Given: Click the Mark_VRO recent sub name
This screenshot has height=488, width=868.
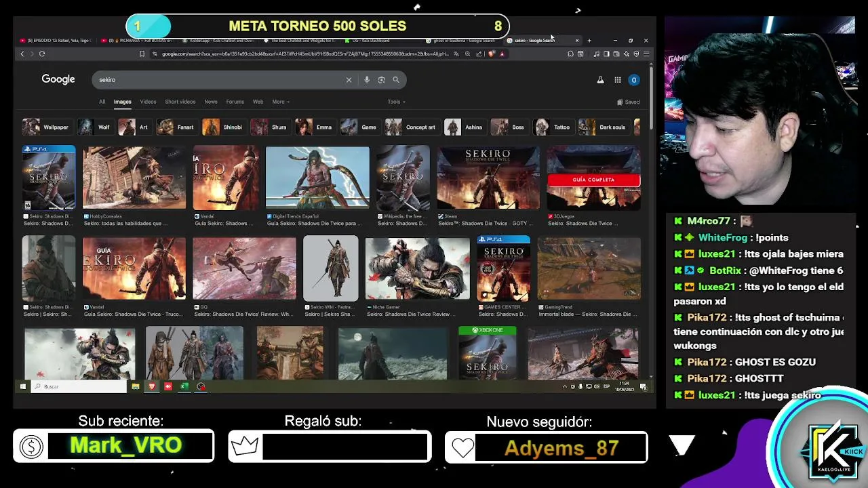Looking at the screenshot, I should (x=125, y=446).
